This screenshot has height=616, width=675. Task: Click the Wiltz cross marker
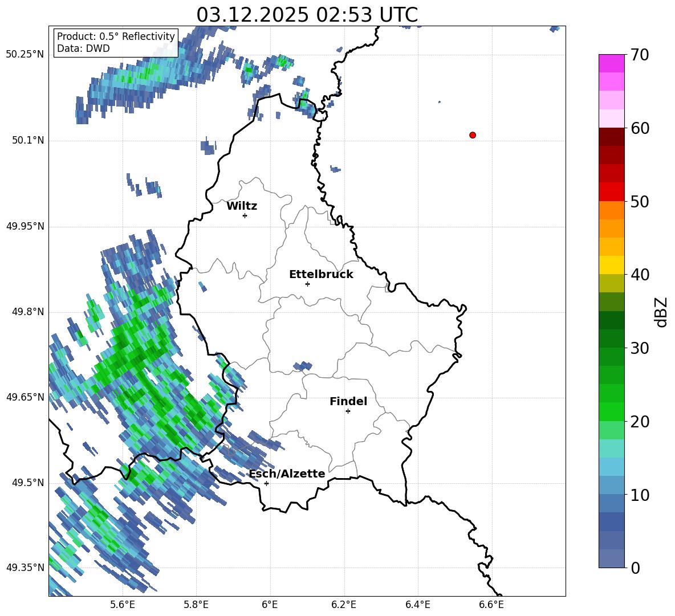click(245, 215)
